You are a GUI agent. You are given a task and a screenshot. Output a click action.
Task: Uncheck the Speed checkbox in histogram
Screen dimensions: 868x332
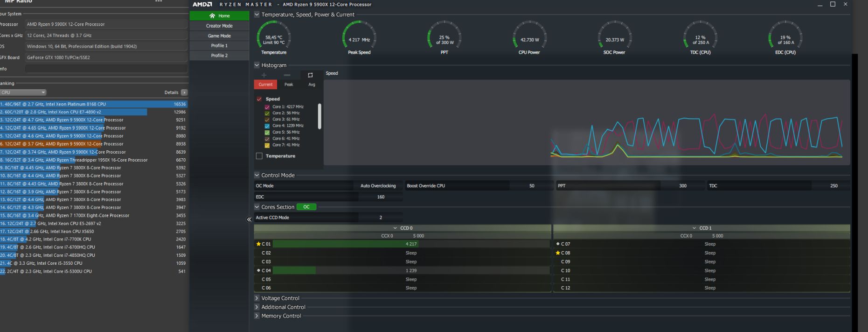[x=259, y=99]
